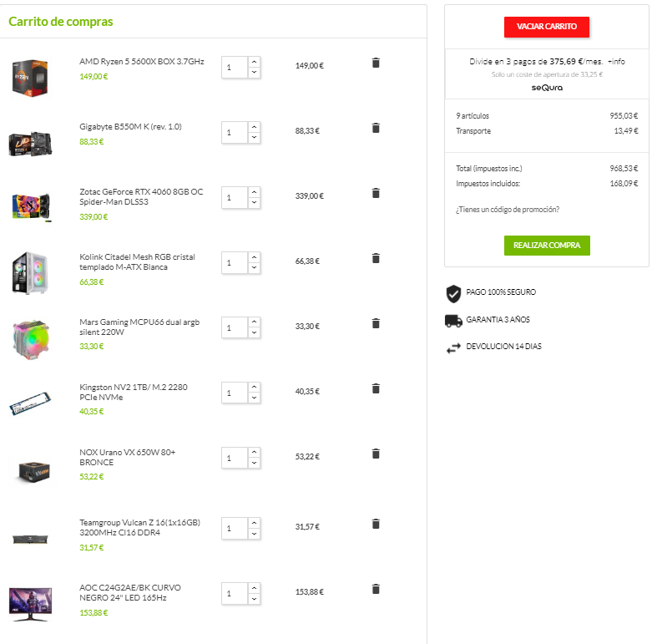
Task: Delete AMD Ryzen 5 5600X from cart
Action: [376, 63]
